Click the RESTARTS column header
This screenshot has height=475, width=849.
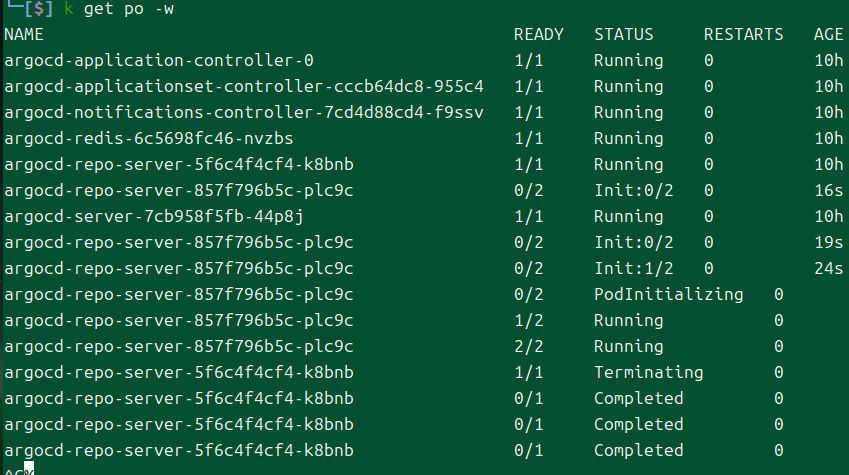(743, 35)
